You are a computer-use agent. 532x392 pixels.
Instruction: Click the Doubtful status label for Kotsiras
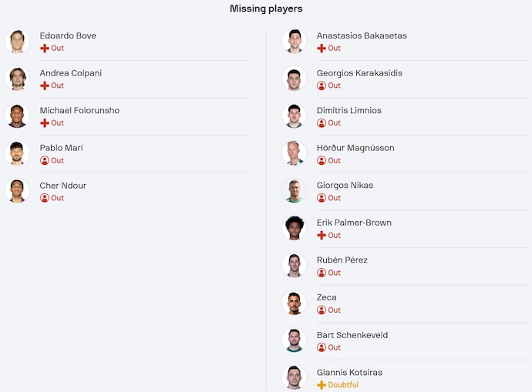343,385
